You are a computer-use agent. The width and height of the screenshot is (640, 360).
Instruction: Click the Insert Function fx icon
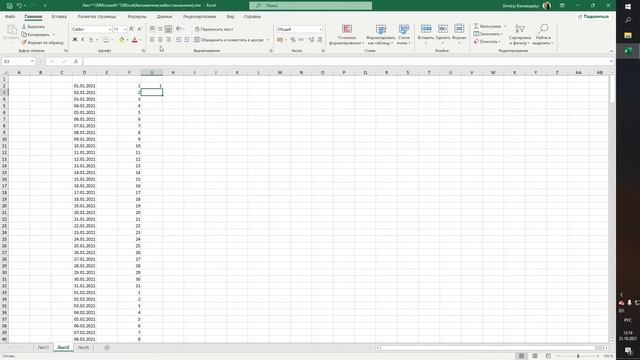coord(76,61)
